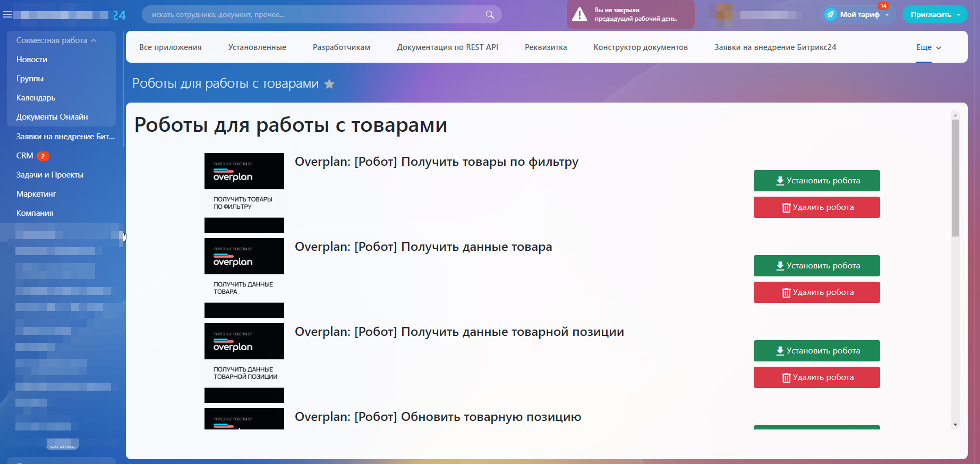980x464 pixels.
Task: Click the vertical scrollbar thumb
Action: tap(955, 178)
